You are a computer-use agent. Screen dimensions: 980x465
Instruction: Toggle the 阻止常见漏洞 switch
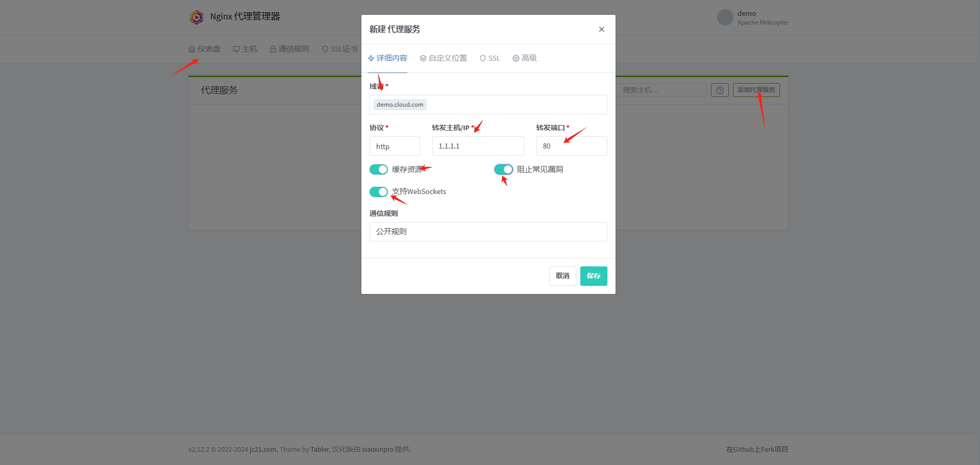click(x=504, y=169)
